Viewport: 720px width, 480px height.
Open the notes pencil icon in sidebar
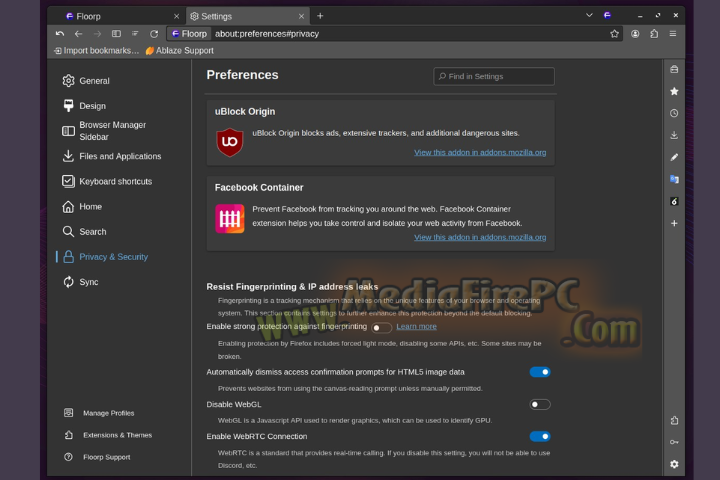(x=674, y=157)
